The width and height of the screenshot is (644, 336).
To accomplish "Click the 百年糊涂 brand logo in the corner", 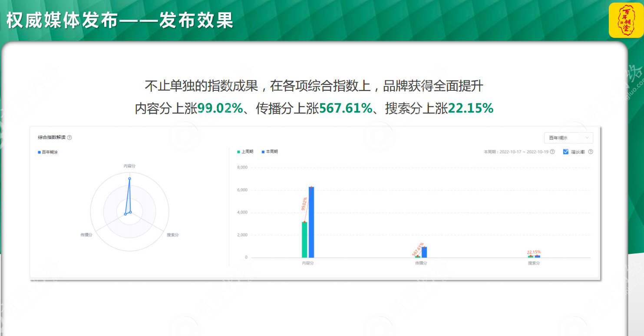I will [626, 20].
